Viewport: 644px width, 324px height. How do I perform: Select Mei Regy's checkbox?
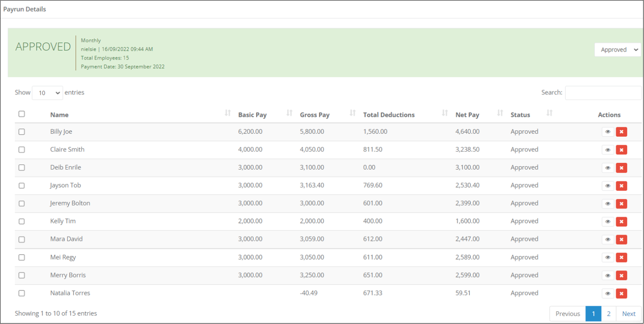click(x=22, y=258)
